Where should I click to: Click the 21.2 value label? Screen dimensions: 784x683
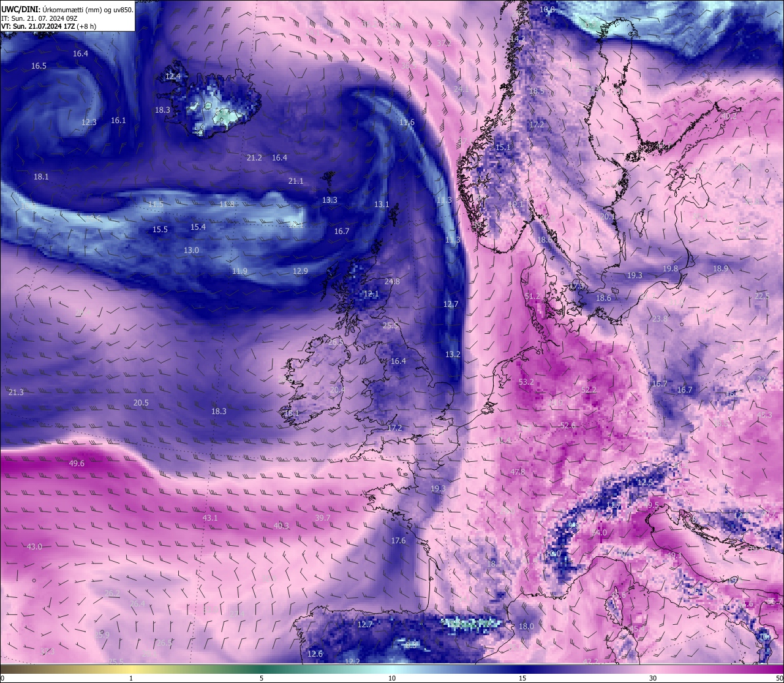(254, 157)
